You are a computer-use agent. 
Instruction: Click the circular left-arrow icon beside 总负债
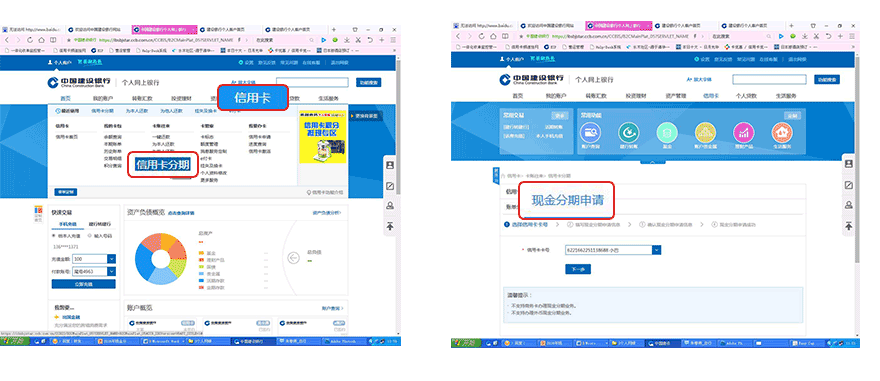(294, 258)
